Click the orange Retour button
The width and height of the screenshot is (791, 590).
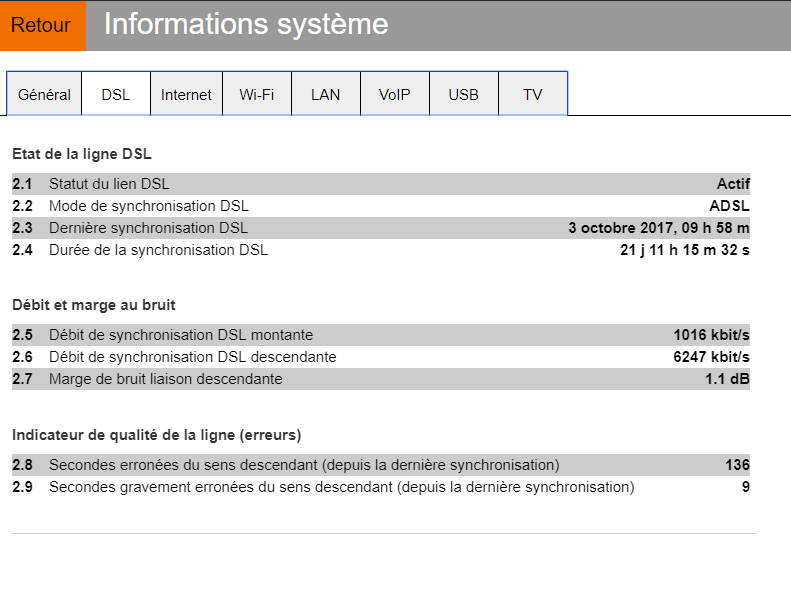click(42, 25)
